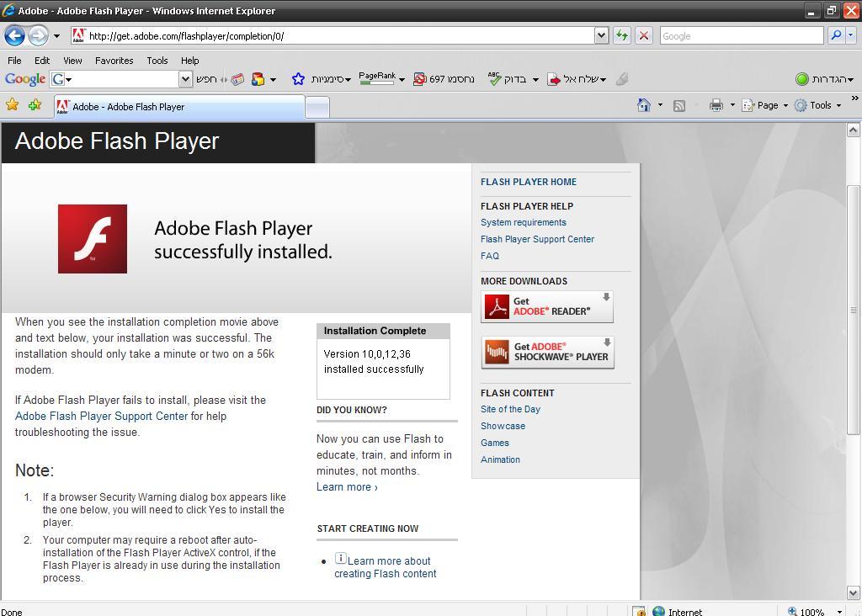Open the Tools command bar dropdown
Screen dimensions: 862x616
(820, 105)
